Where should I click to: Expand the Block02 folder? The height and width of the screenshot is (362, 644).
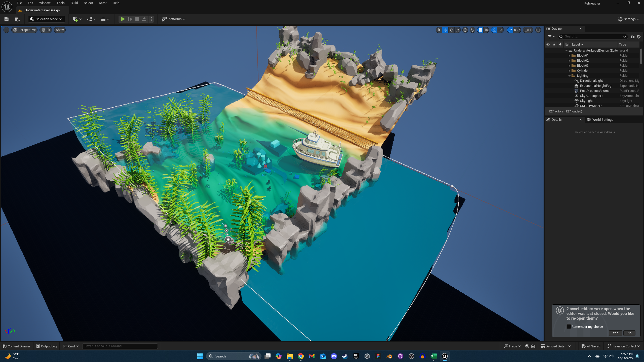570,61
